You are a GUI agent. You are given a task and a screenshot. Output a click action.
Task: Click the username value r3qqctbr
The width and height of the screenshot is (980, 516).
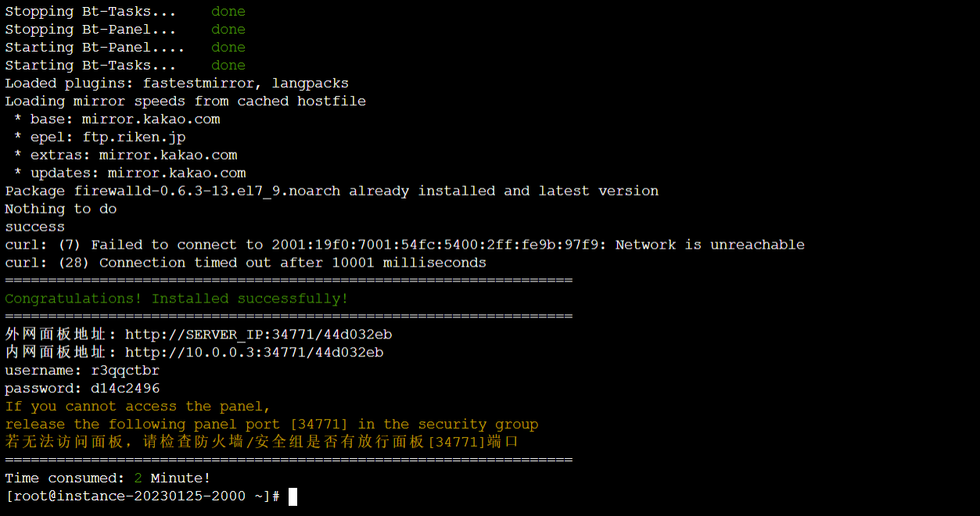coord(125,371)
